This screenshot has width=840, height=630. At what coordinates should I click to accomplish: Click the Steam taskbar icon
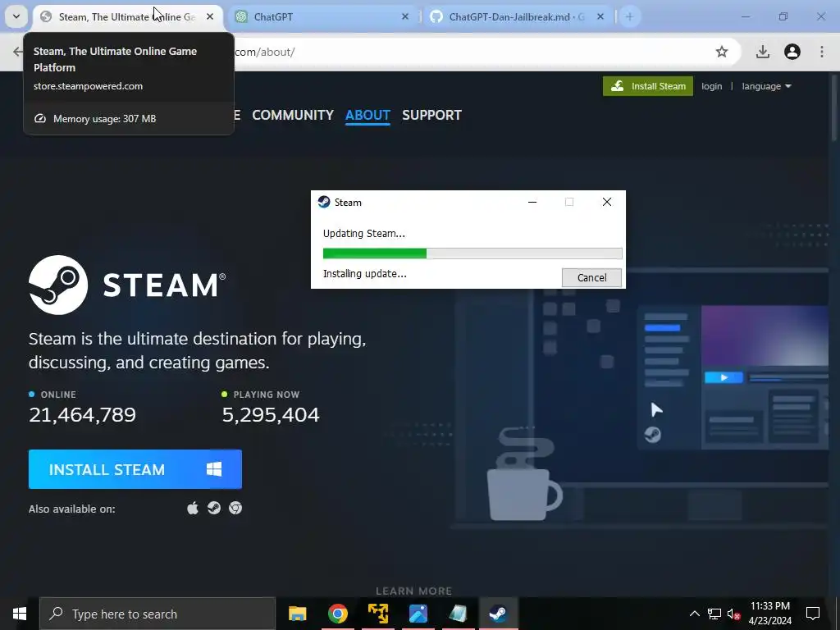[498, 614]
